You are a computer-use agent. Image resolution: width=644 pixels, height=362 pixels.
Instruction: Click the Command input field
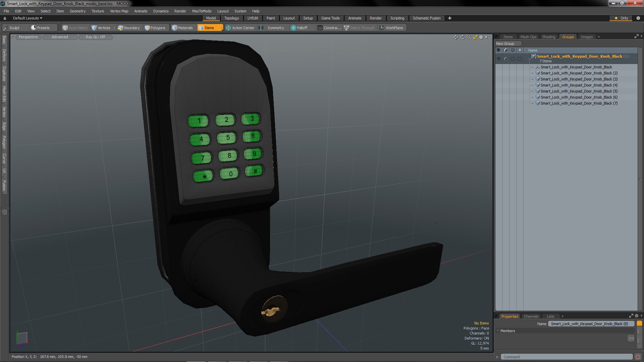click(567, 357)
